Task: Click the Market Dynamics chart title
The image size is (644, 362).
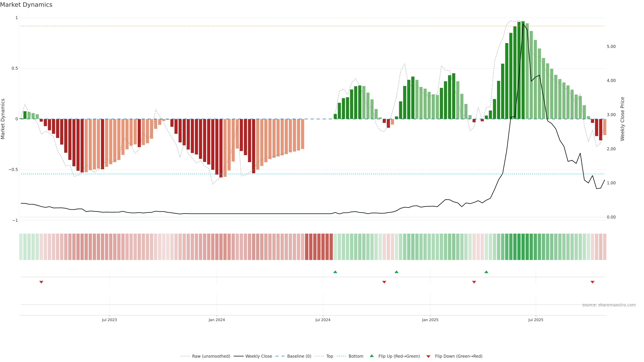Action: point(26,5)
